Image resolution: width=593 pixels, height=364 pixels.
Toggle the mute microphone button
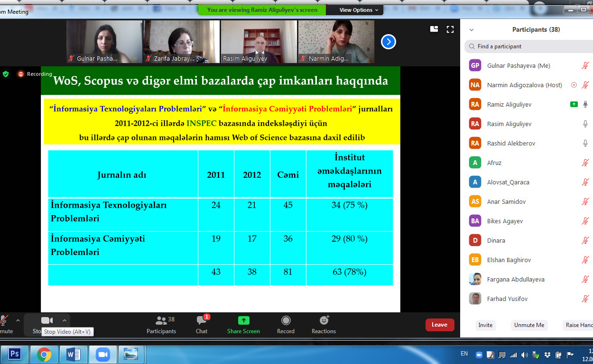[x=5, y=321]
